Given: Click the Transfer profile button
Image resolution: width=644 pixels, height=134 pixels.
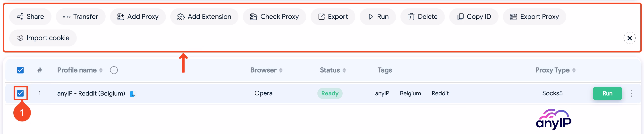Looking at the screenshot, I should point(81,17).
